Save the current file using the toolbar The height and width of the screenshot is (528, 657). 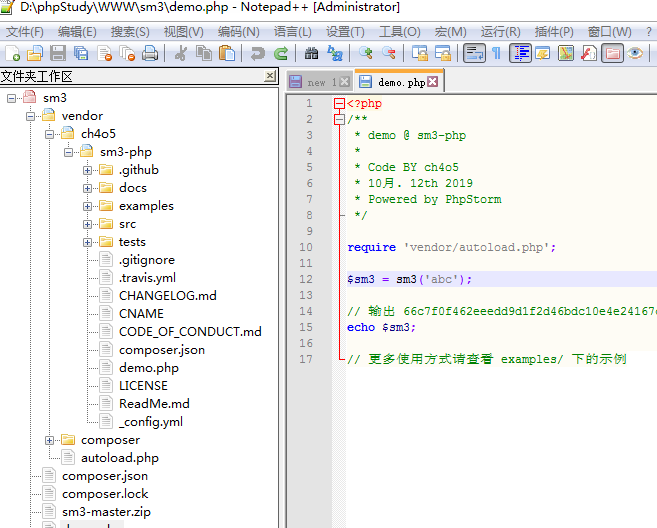click(x=58, y=53)
